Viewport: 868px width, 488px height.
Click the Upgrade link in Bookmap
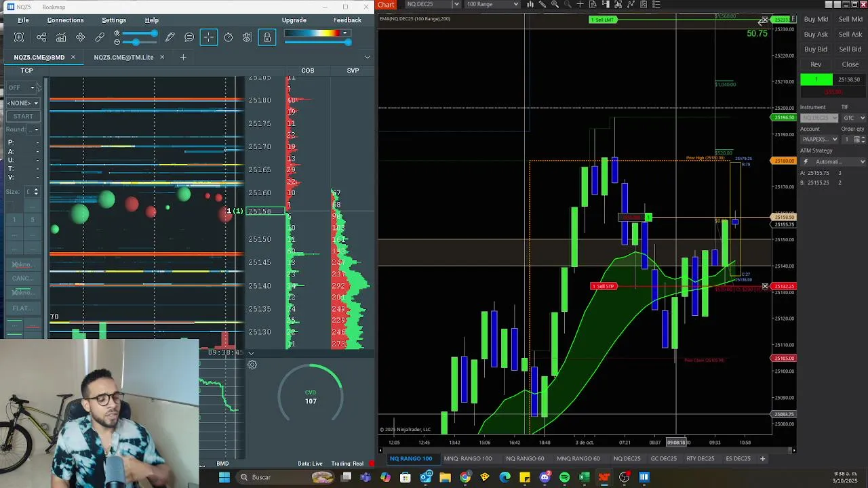tap(294, 20)
